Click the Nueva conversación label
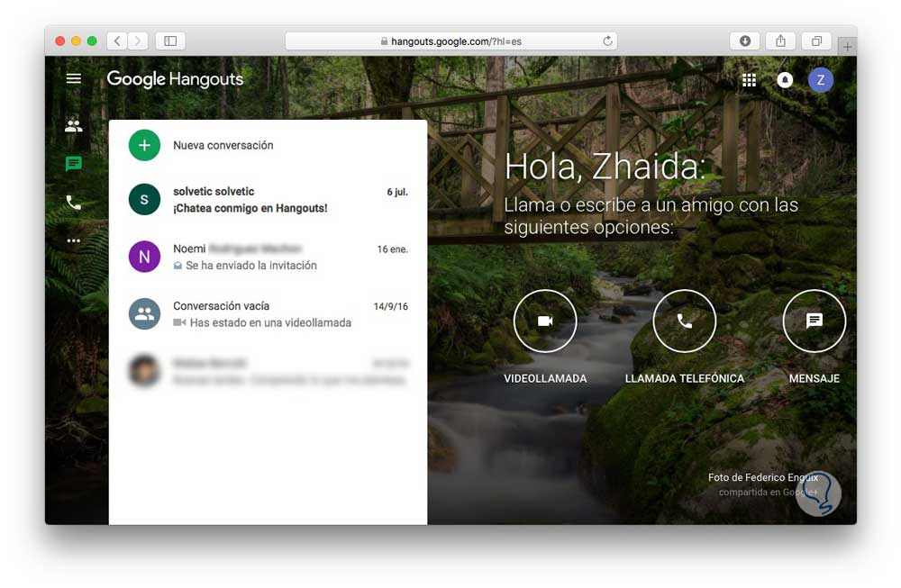Image resolution: width=901 pixels, height=588 pixels. (x=223, y=145)
